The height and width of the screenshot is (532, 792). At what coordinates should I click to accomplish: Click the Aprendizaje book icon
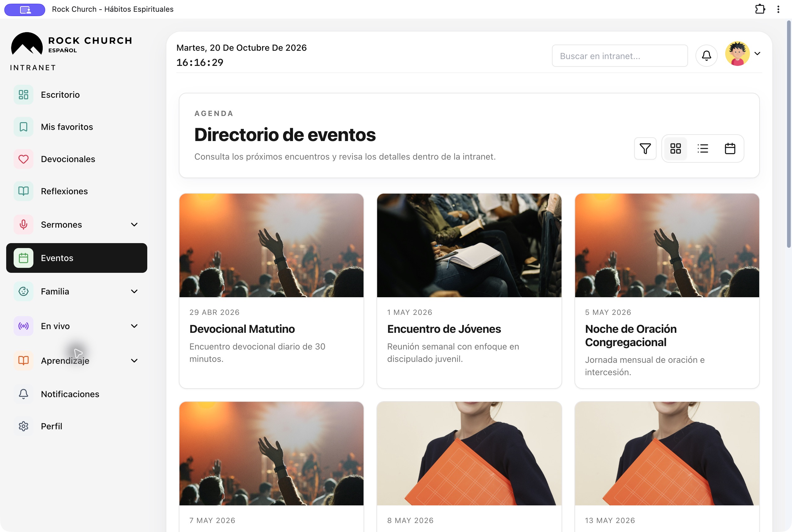(x=24, y=360)
